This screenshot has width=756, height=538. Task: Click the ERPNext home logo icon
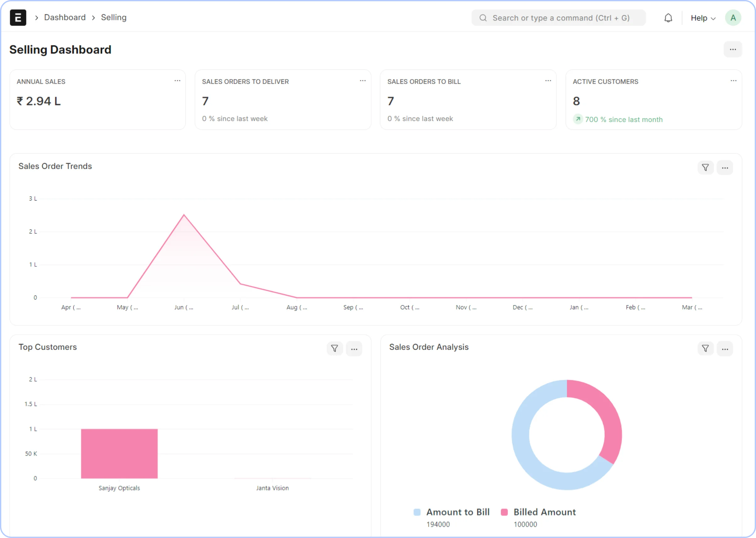(18, 18)
